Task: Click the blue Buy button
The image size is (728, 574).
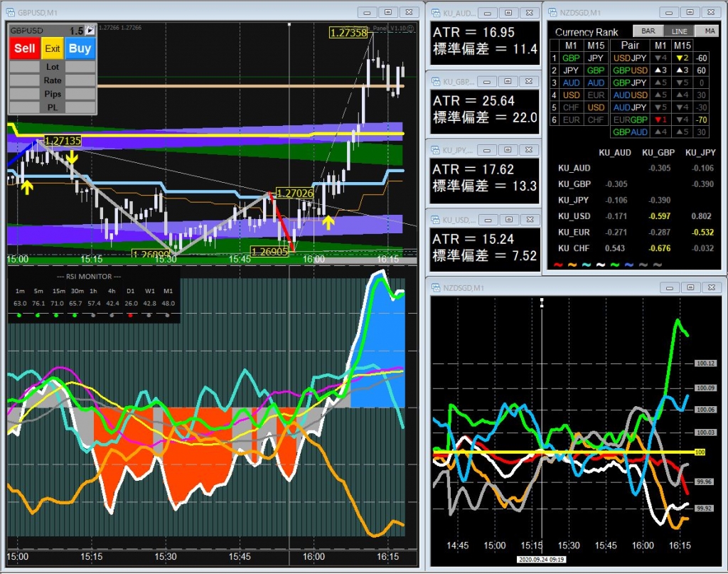Action: tap(80, 48)
